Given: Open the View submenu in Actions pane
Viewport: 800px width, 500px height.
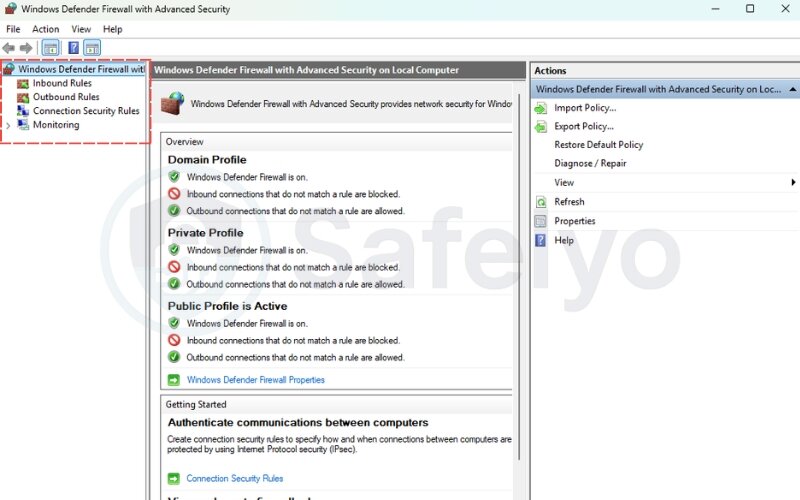Looking at the screenshot, I should pyautogui.click(x=564, y=183).
